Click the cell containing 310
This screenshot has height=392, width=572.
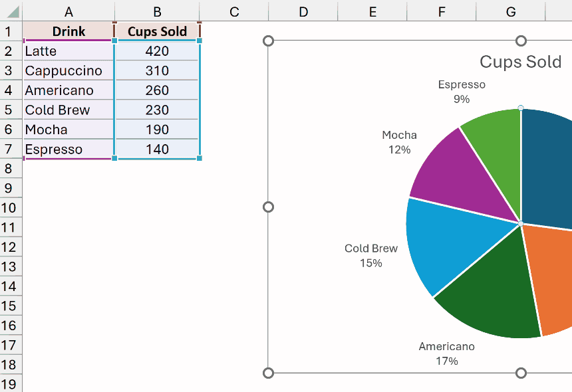(157, 70)
